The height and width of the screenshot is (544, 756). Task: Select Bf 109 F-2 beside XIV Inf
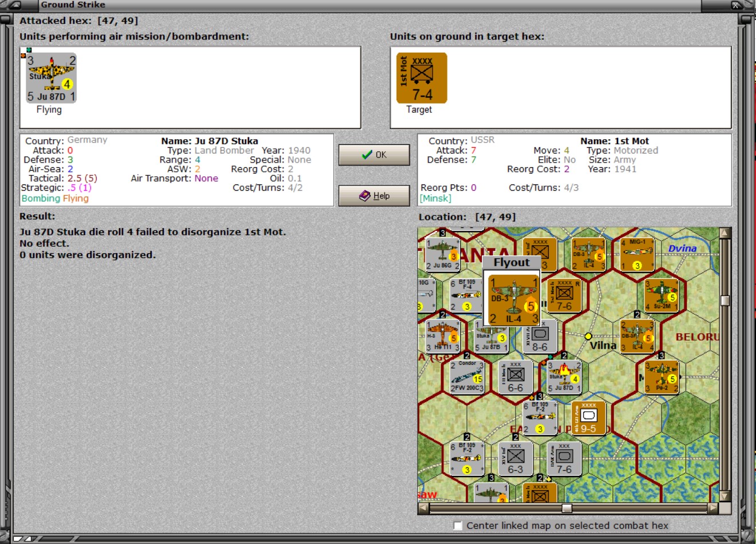[x=466, y=459]
